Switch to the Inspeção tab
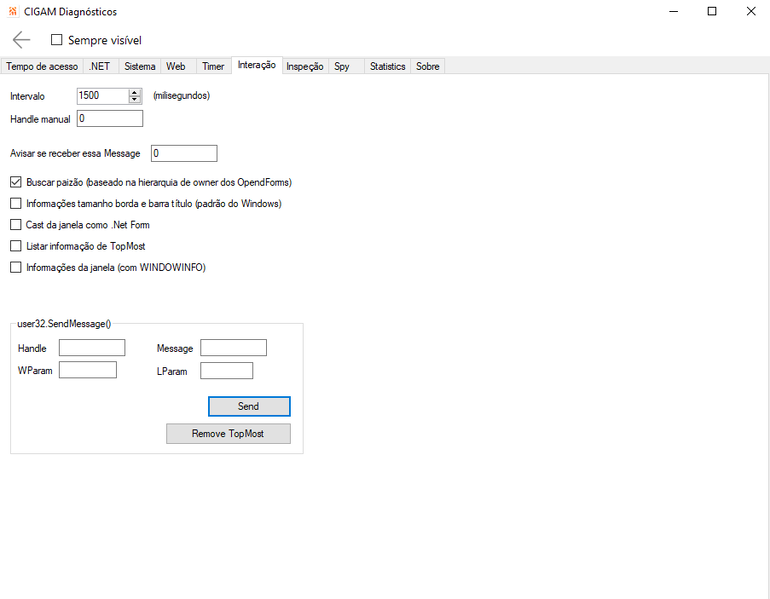770x599 pixels. coord(305,66)
